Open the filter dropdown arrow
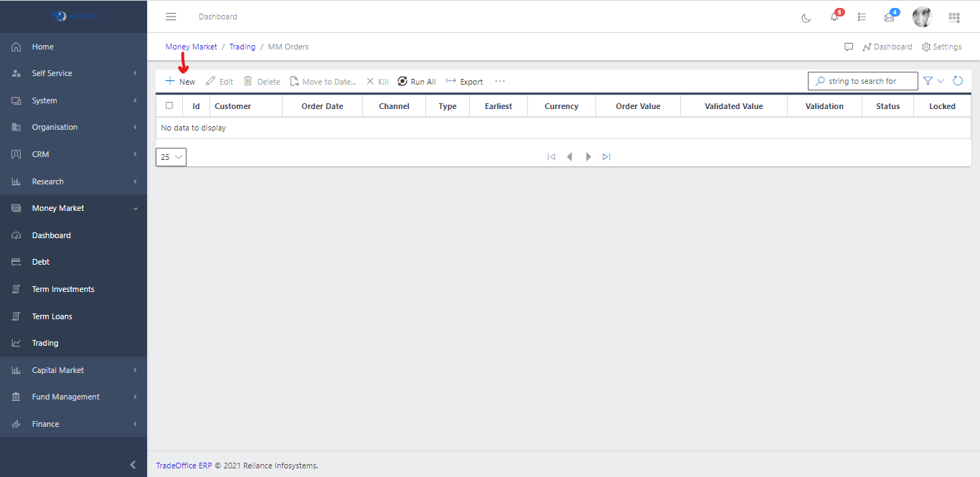Screen dimensions: 980x477 (941, 81)
